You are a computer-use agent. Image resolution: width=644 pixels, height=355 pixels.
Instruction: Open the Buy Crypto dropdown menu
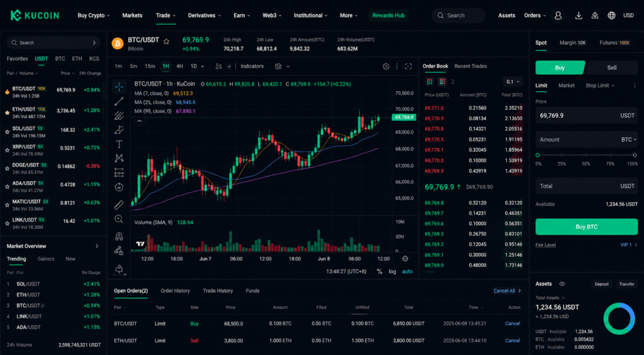point(94,15)
